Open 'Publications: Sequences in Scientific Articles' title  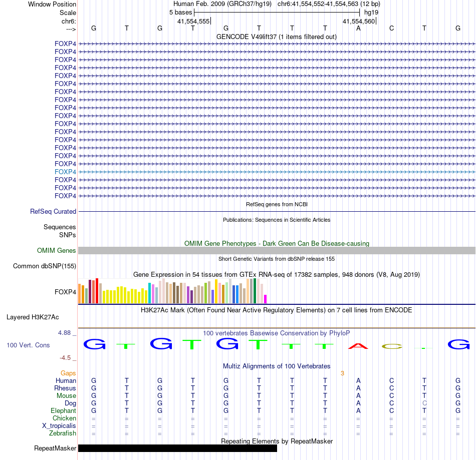(277, 220)
